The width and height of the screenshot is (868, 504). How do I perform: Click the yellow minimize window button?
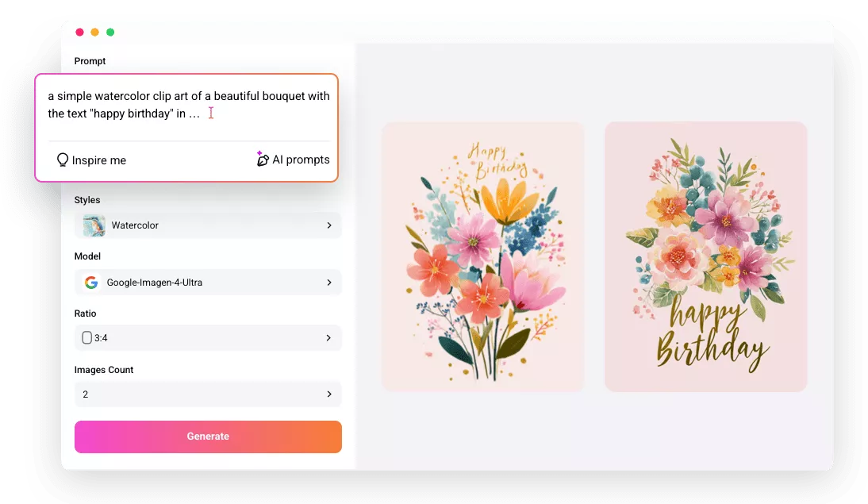pos(95,32)
